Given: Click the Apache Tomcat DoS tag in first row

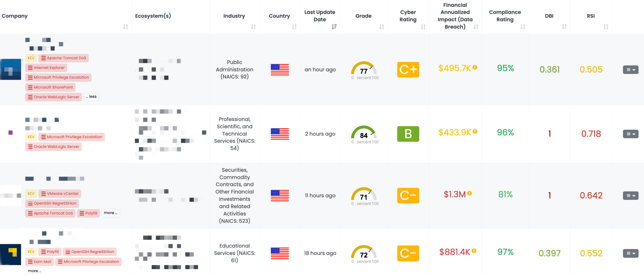Looking at the screenshot, I should tap(64, 58).
